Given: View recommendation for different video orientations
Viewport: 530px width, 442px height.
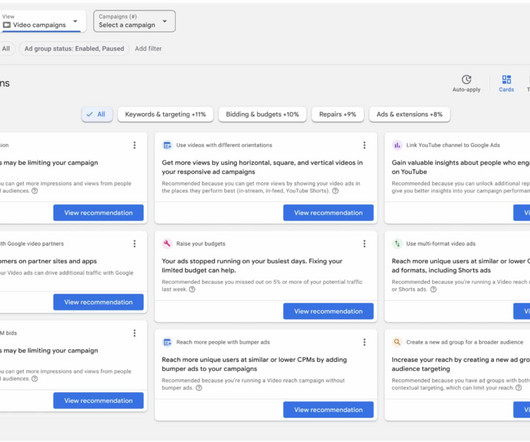Looking at the screenshot, I should (328, 213).
